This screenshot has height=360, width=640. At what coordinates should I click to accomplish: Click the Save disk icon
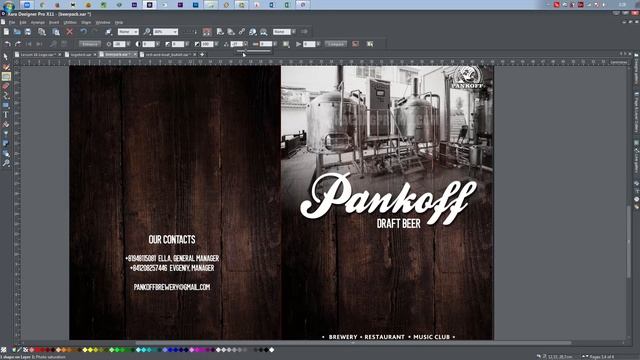tap(28, 31)
